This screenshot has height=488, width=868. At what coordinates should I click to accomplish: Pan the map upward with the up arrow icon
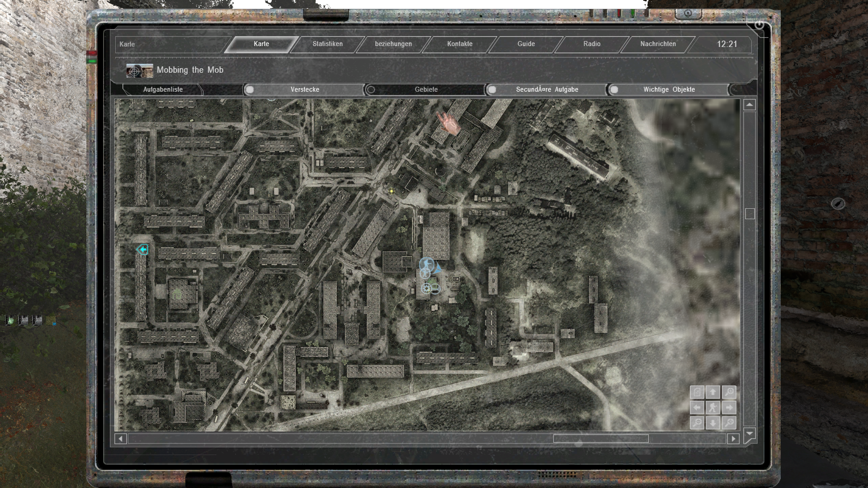pyautogui.click(x=713, y=392)
